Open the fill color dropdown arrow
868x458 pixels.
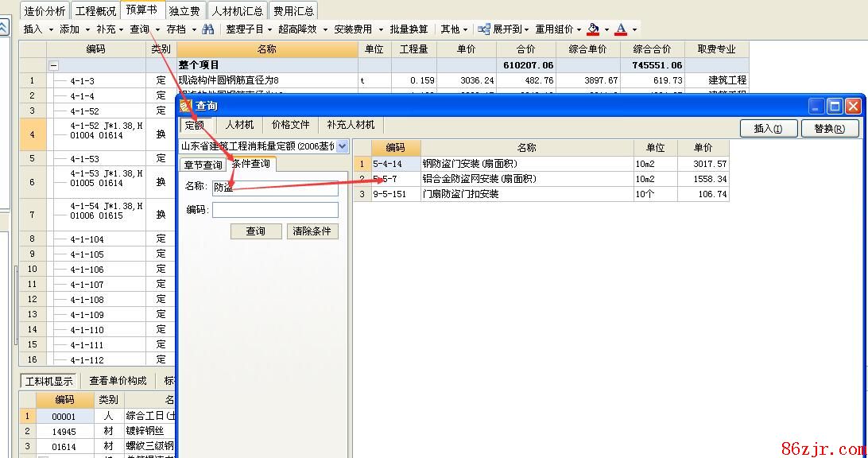(x=606, y=29)
